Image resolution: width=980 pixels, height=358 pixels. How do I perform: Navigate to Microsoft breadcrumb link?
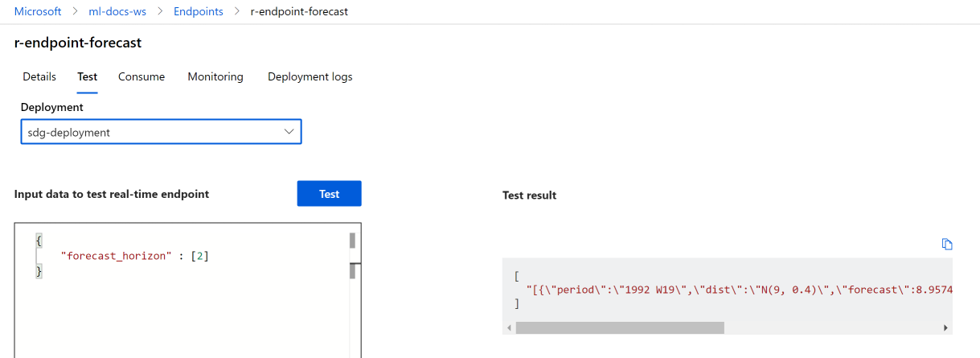pos(38,12)
